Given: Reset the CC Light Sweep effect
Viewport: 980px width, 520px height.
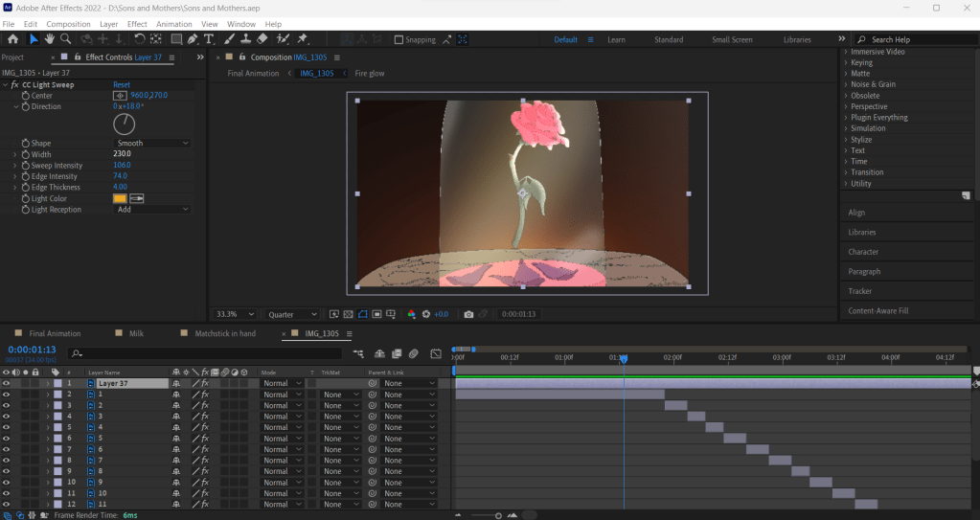Looking at the screenshot, I should pyautogui.click(x=122, y=85).
